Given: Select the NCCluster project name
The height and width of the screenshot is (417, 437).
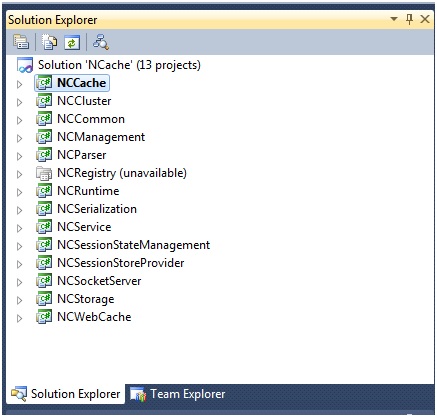Looking at the screenshot, I should tap(84, 101).
